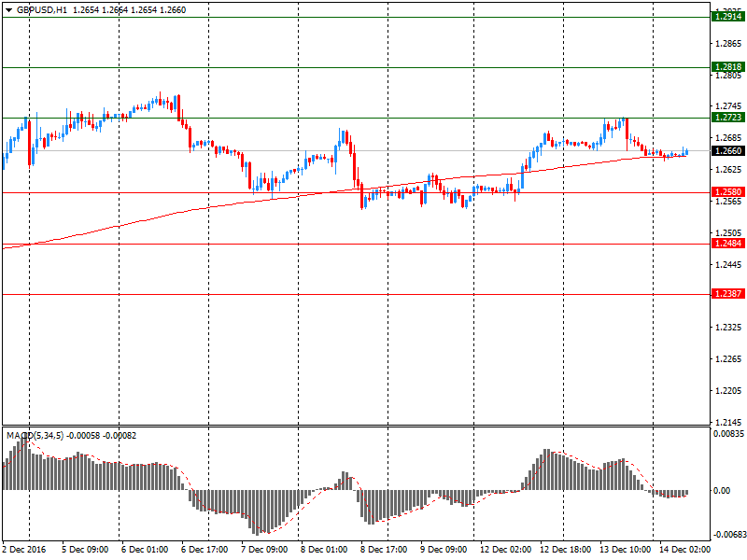Select the 1.2445 price scale value
This screenshot has width=747, height=560.
pyautogui.click(x=728, y=265)
